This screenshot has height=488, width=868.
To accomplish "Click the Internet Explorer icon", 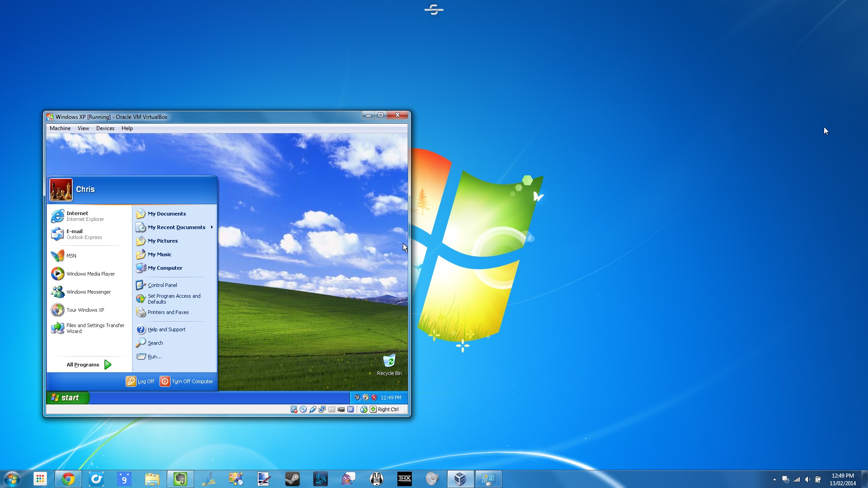I will 58,216.
